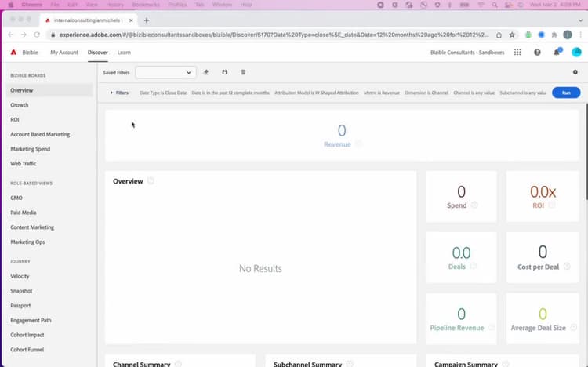Image resolution: width=588 pixels, height=367 pixels.
Task: Open the Saved Filters dropdown
Action: (165, 72)
